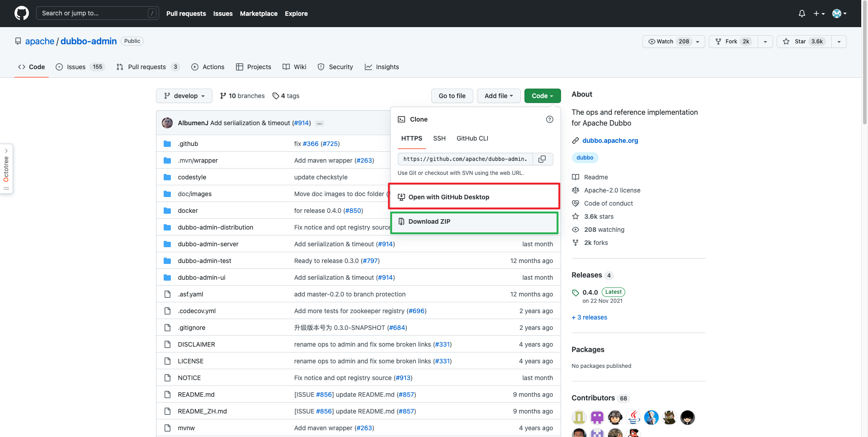Click the Code of conduct heart icon
Screen dimensions: 868x437
click(576, 203)
